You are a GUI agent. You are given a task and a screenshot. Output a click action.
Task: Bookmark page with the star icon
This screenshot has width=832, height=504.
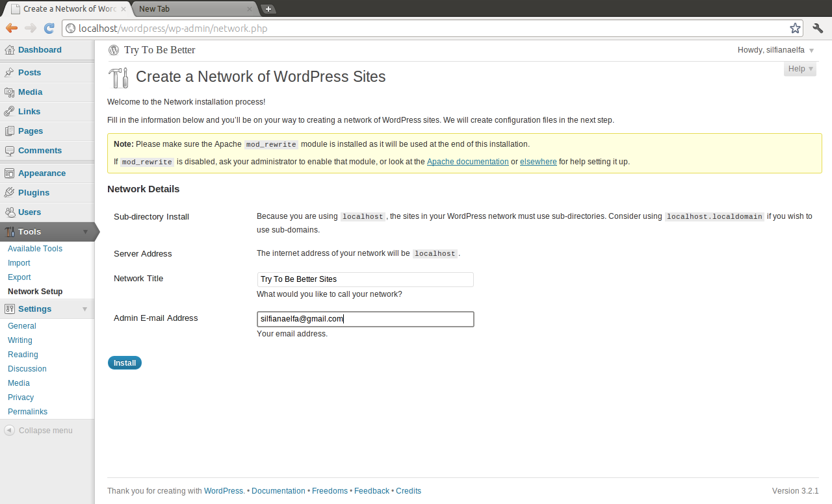pyautogui.click(x=795, y=28)
